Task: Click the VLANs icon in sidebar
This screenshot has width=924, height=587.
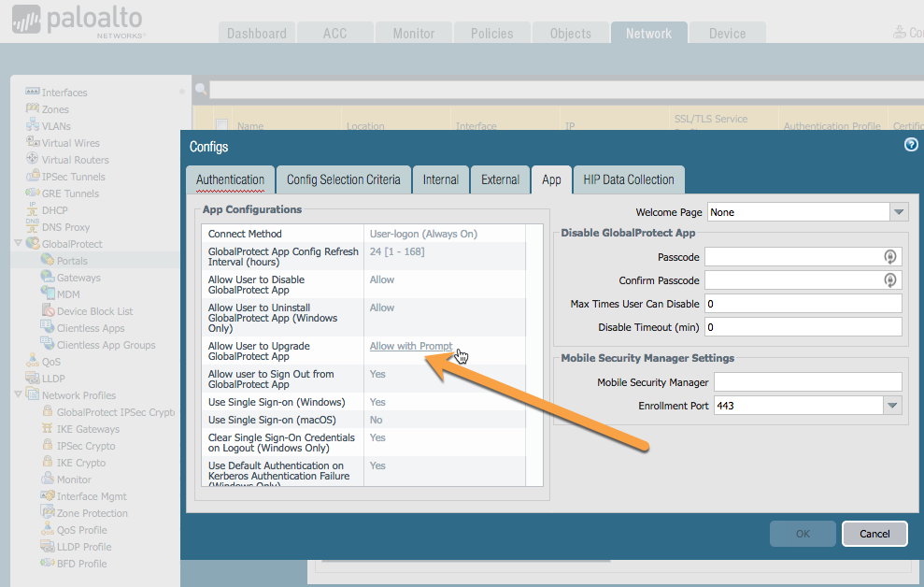Action: (x=32, y=125)
